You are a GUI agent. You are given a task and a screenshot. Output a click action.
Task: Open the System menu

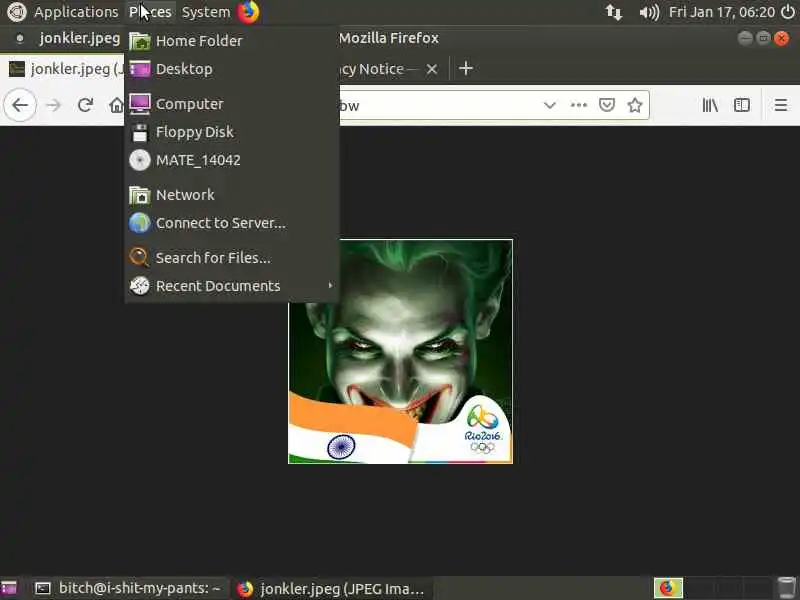point(206,12)
